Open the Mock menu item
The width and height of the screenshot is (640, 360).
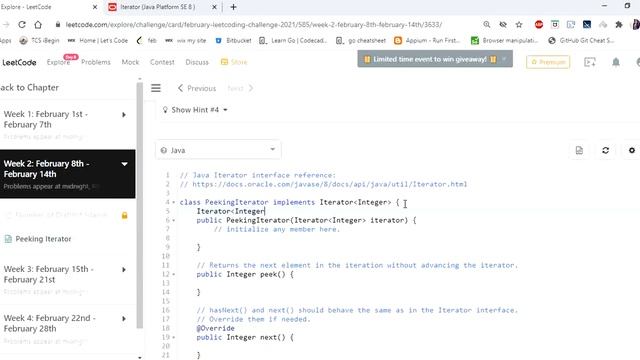point(130,62)
